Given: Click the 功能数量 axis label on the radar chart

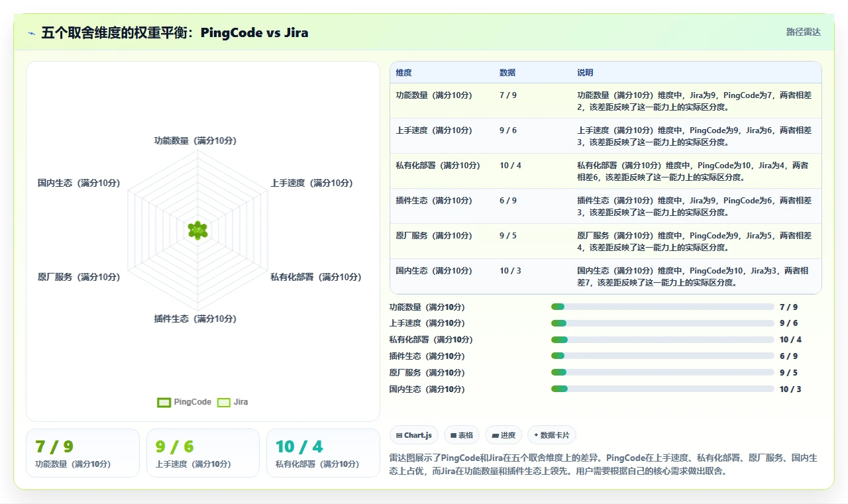Looking at the screenshot, I should point(195,140).
